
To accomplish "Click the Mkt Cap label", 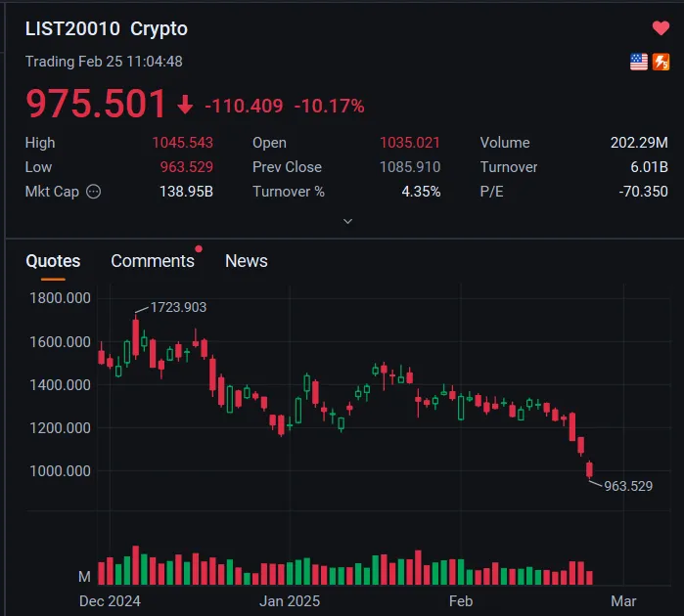I will 52,192.
